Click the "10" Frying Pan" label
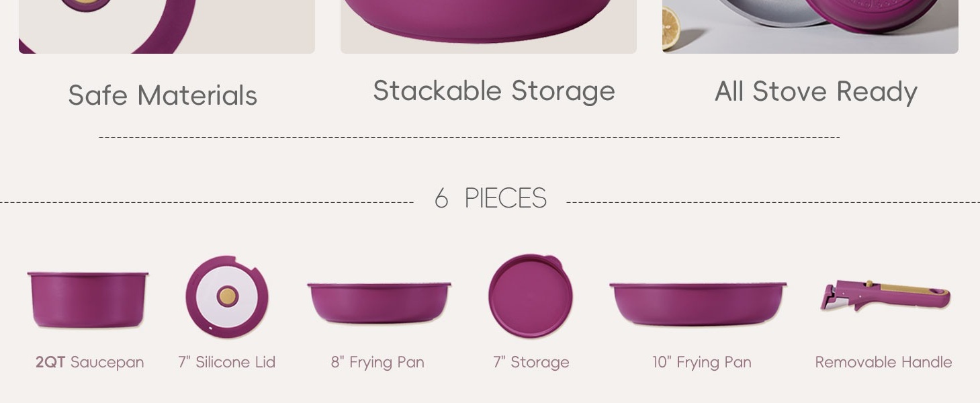The width and height of the screenshot is (980, 403). pos(701,362)
